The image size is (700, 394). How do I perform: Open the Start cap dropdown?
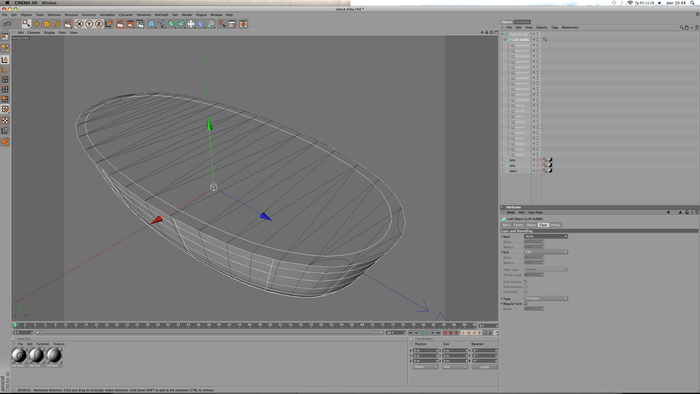546,236
